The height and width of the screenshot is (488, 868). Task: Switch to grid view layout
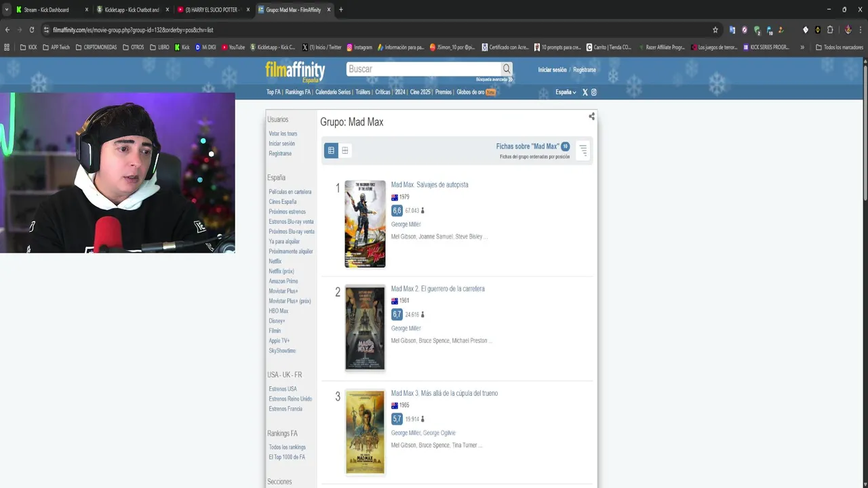click(x=344, y=150)
